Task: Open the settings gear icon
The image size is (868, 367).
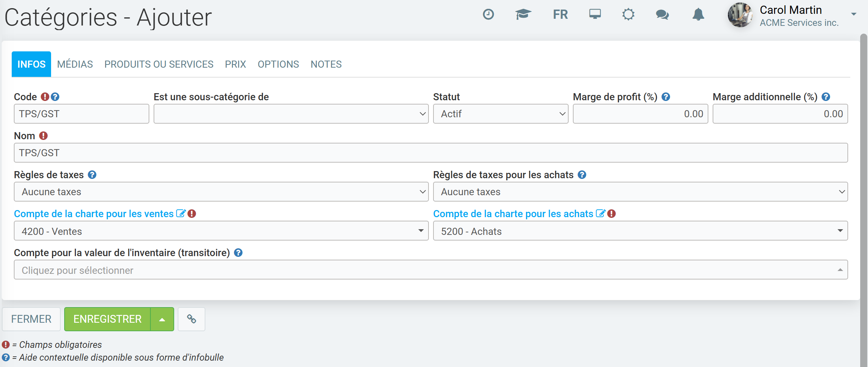Action: (x=628, y=15)
